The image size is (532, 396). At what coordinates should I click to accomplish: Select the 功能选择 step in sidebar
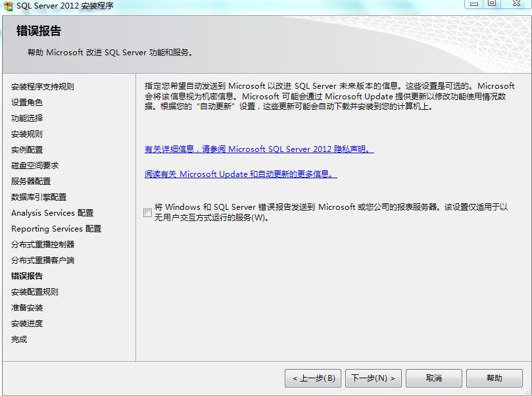tap(27, 118)
